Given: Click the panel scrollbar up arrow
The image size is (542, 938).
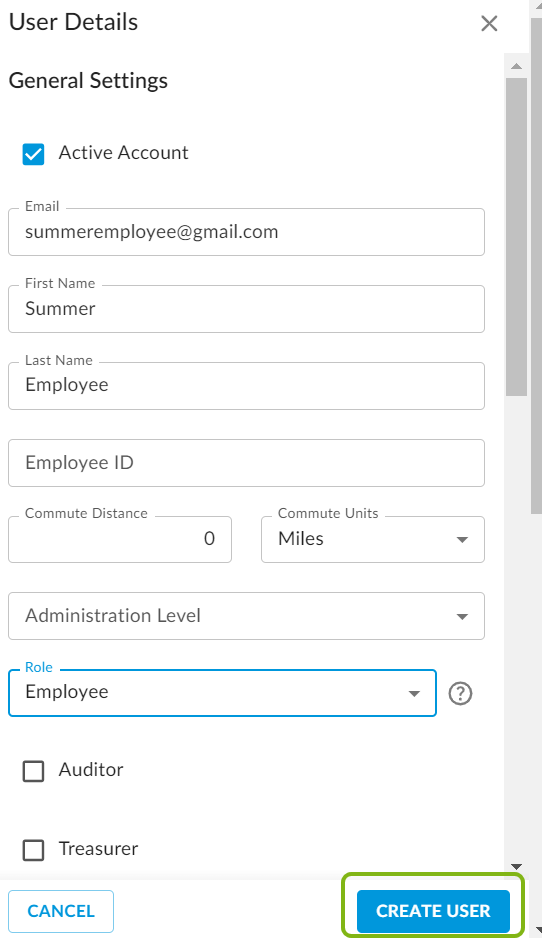Looking at the screenshot, I should [516, 66].
